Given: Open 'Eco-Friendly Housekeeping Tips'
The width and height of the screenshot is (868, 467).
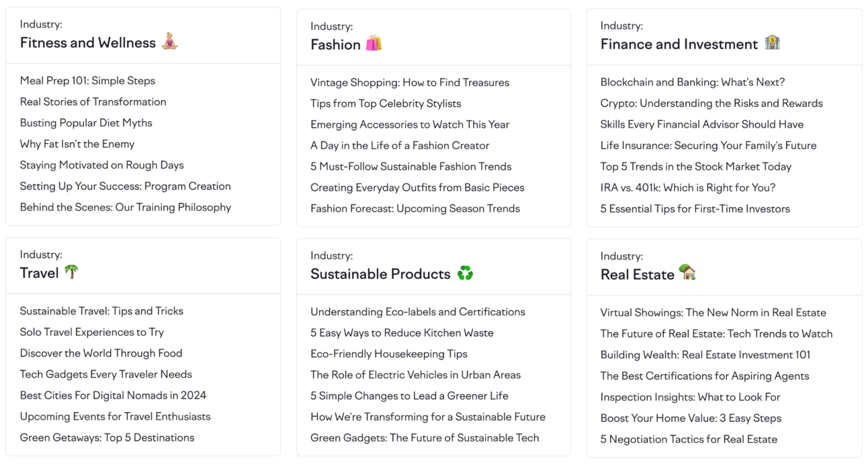Looking at the screenshot, I should tap(389, 354).
